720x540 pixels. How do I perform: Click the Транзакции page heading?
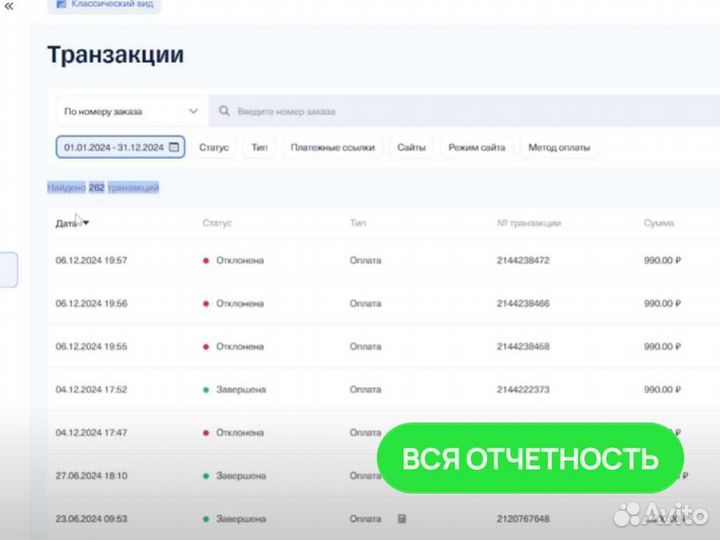pyautogui.click(x=116, y=55)
